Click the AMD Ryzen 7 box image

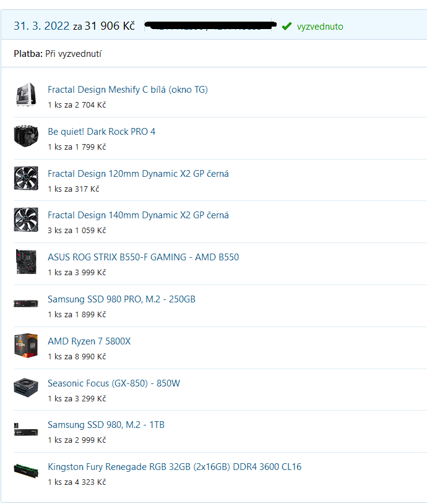coord(26,346)
